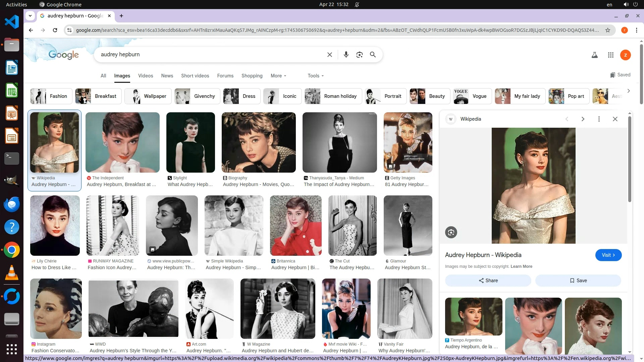Switch to the Videos tab

(x=145, y=76)
